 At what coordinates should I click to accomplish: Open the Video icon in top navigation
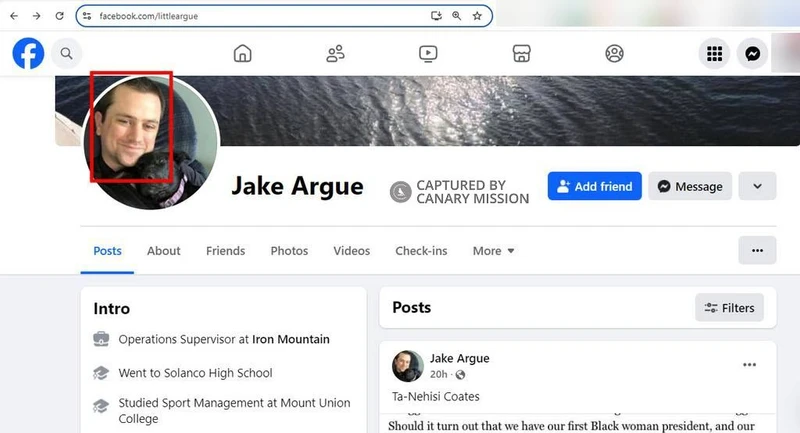click(x=428, y=54)
